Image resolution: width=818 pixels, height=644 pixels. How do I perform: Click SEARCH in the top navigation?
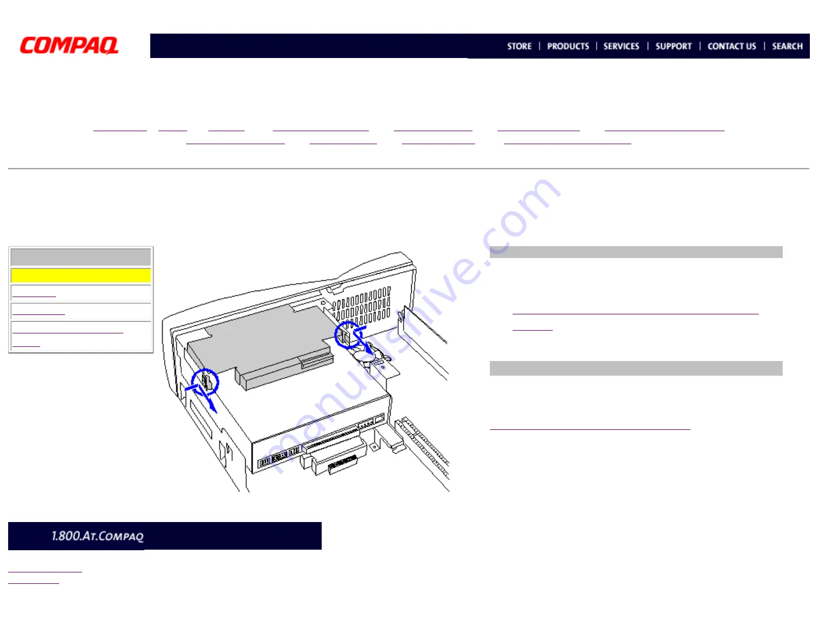[787, 47]
